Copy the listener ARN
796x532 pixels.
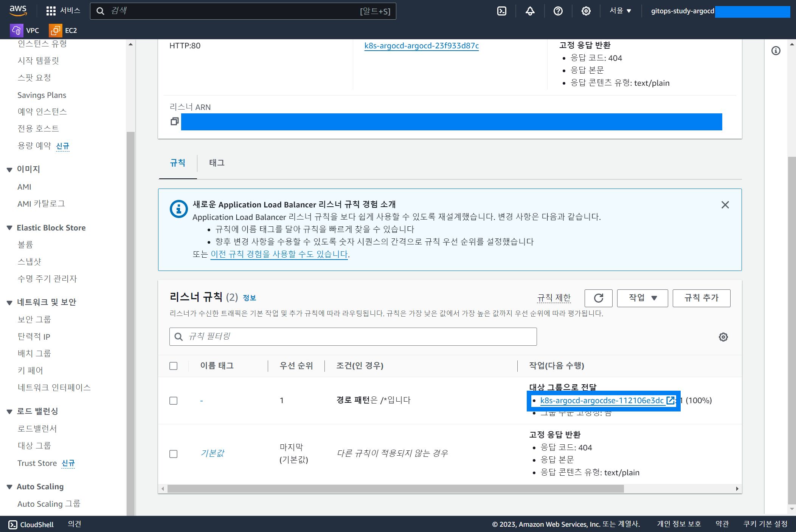coord(174,121)
